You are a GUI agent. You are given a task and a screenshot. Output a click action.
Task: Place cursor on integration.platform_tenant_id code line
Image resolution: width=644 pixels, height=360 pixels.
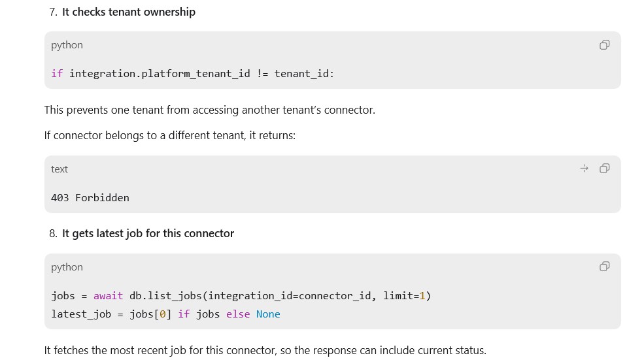point(193,73)
